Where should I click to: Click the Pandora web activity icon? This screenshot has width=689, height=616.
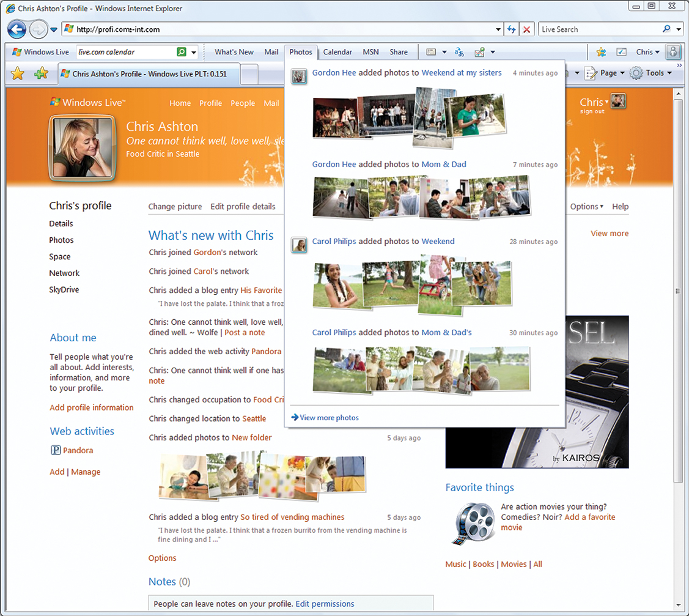coord(56,450)
